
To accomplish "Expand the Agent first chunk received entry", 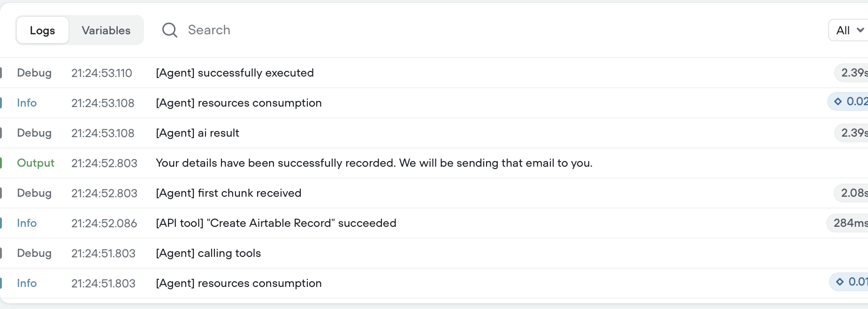I will tap(434, 193).
